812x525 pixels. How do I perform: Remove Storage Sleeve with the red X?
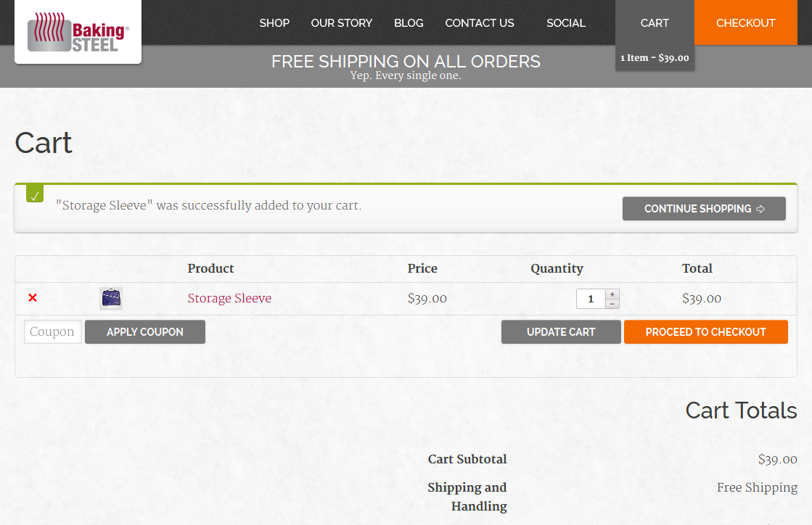[x=33, y=298]
